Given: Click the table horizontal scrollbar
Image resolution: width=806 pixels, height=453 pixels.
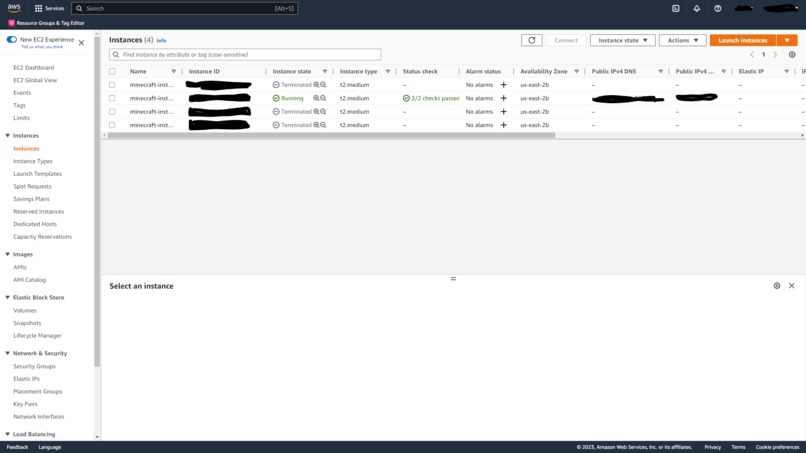Looking at the screenshot, I should 332,135.
